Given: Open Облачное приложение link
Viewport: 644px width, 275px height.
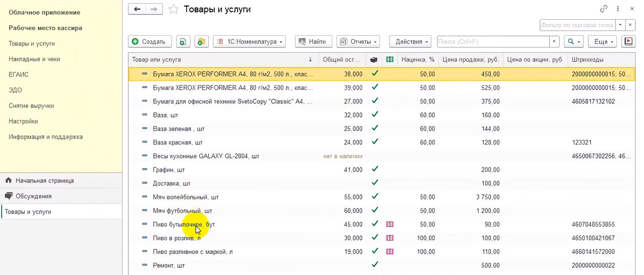Looking at the screenshot, I should [x=45, y=12].
